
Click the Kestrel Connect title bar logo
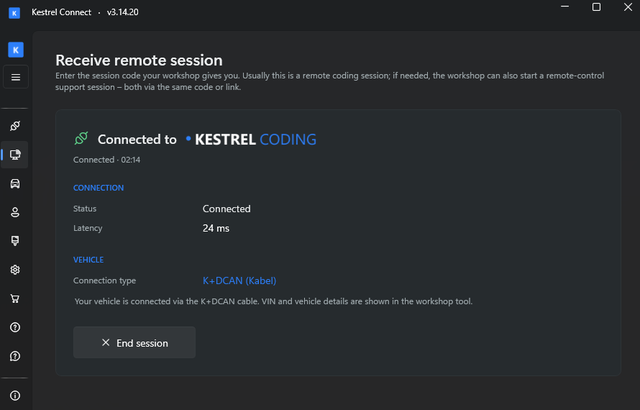coord(14,13)
